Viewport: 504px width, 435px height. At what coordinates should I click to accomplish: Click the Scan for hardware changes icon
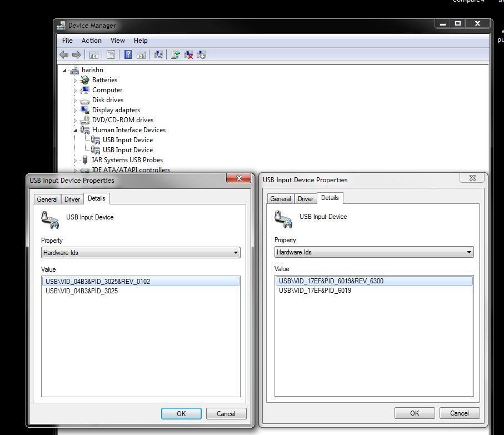point(158,54)
